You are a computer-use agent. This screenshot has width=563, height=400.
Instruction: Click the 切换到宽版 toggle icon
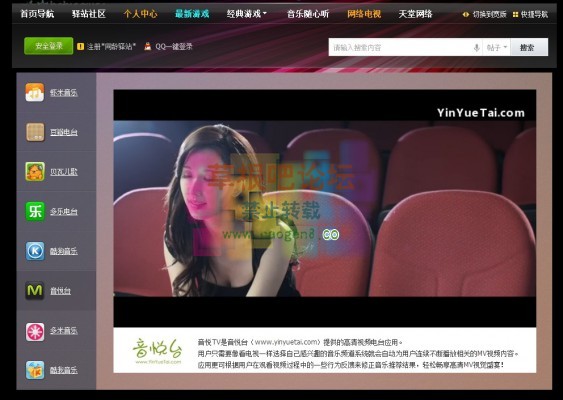466,14
